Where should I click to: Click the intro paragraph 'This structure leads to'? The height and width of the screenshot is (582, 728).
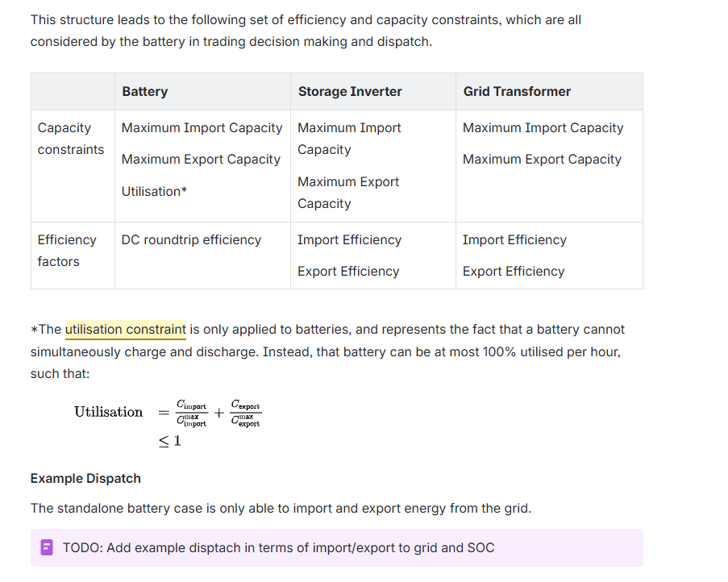306,31
